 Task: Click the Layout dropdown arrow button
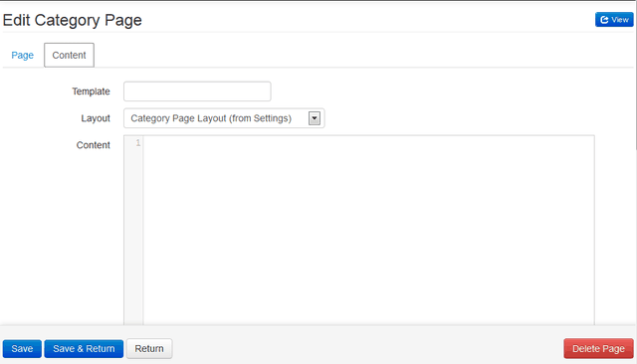click(x=315, y=118)
